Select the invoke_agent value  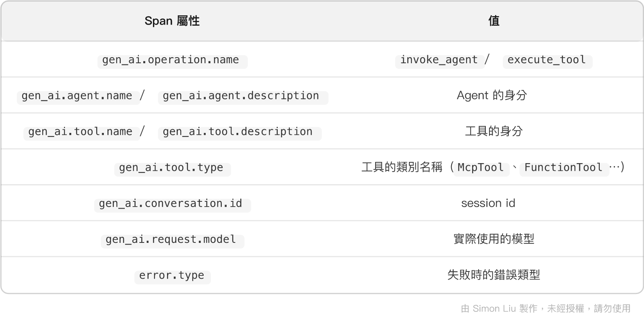pos(439,60)
